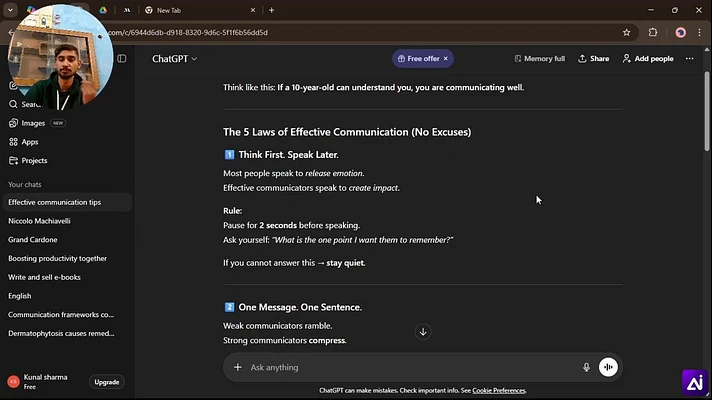The width and height of the screenshot is (712, 400).
Task: Open the Chrome profile avatar
Action: coord(680,32)
